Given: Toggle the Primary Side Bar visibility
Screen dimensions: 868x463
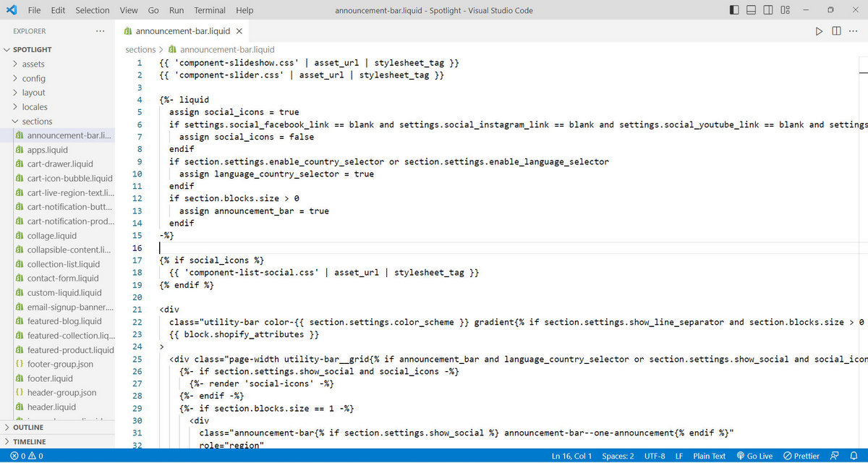Looking at the screenshot, I should (734, 10).
